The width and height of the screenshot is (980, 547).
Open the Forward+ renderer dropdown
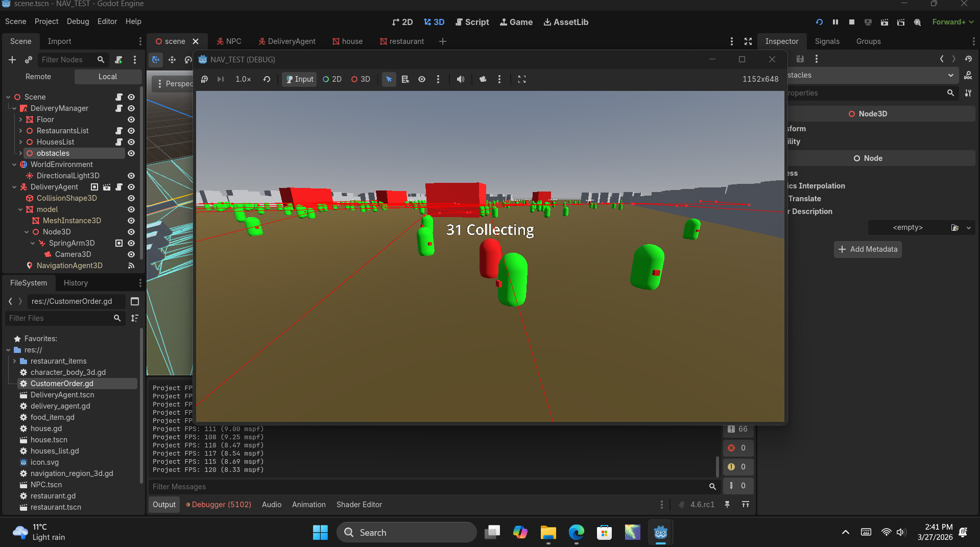click(952, 22)
